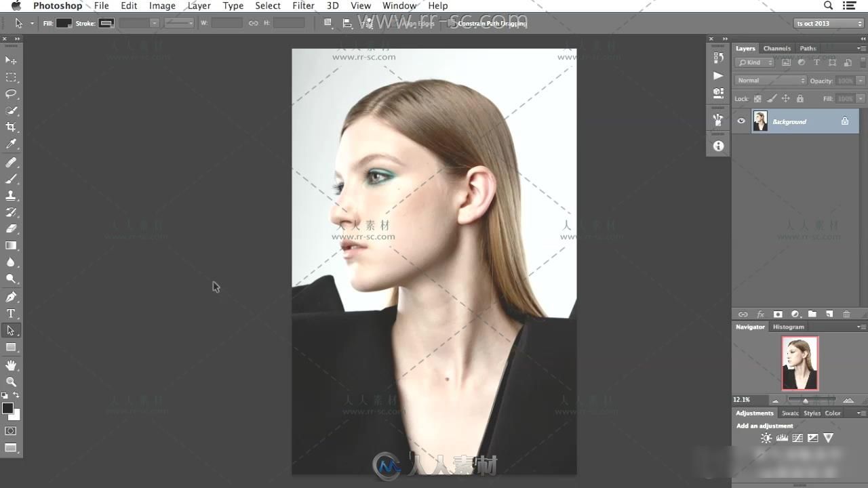Switch to the Histogram tab

[x=788, y=327]
